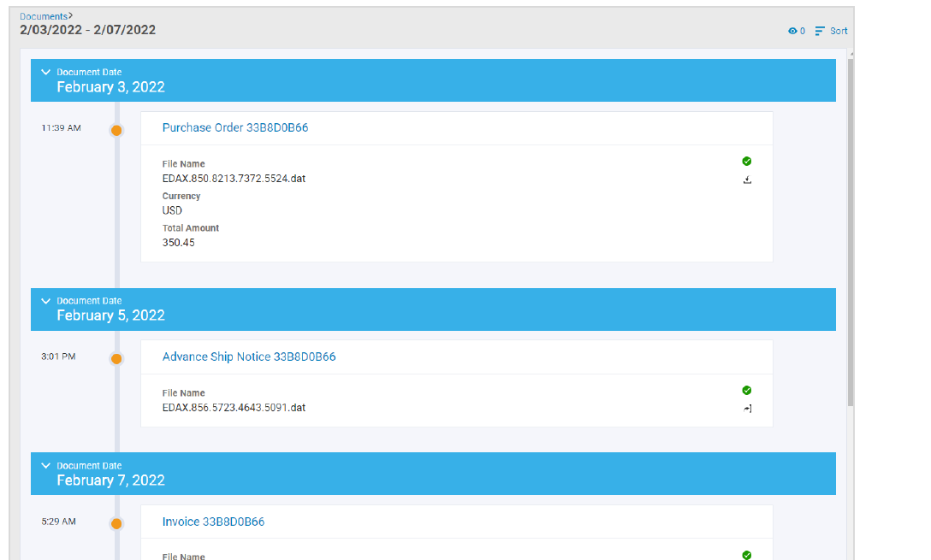This screenshot has width=931, height=560.
Task: Select file name EDAX.850.8213.7372.5524.dat
Action: pyautogui.click(x=234, y=179)
